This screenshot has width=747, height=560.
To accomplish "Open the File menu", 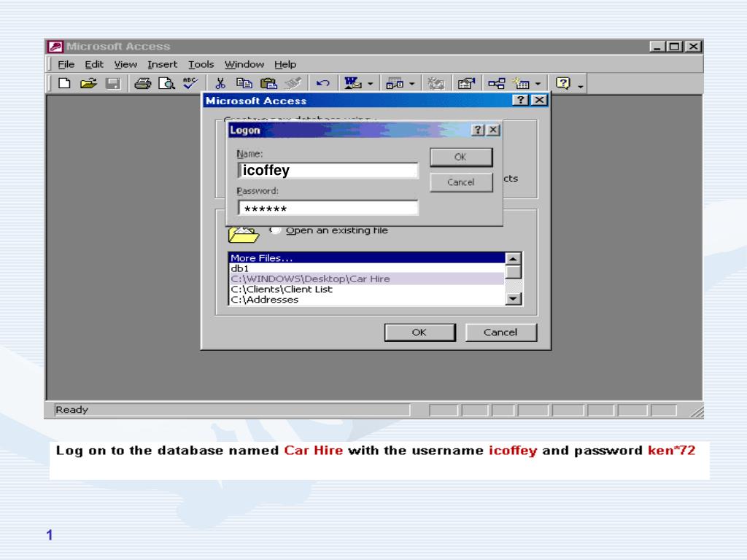I will click(x=66, y=64).
